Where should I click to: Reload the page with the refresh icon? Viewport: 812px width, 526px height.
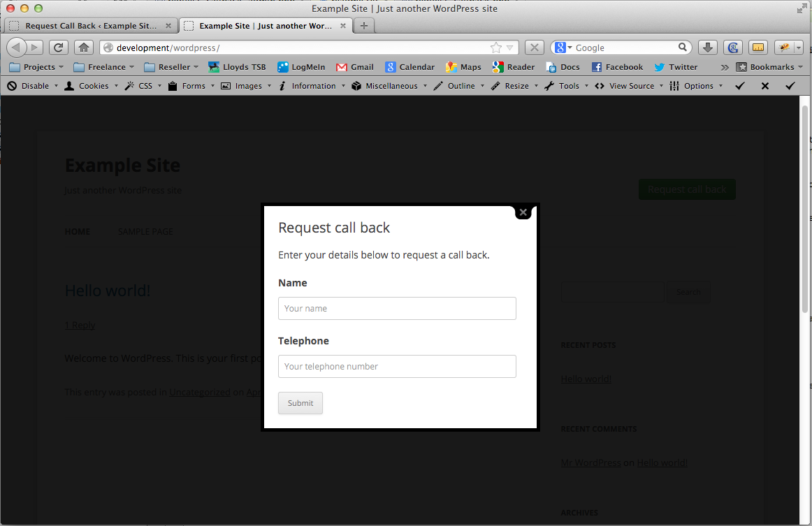click(59, 48)
